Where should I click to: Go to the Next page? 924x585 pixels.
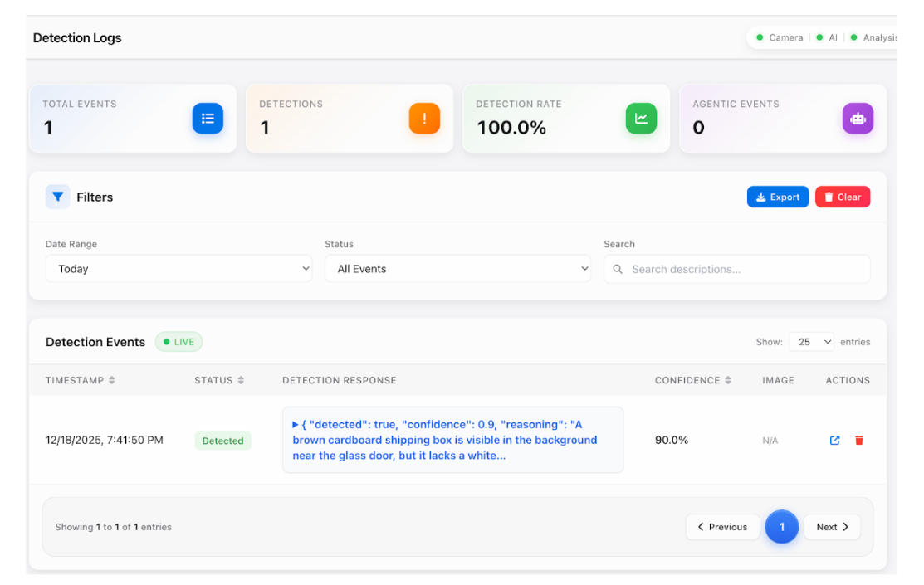832,527
